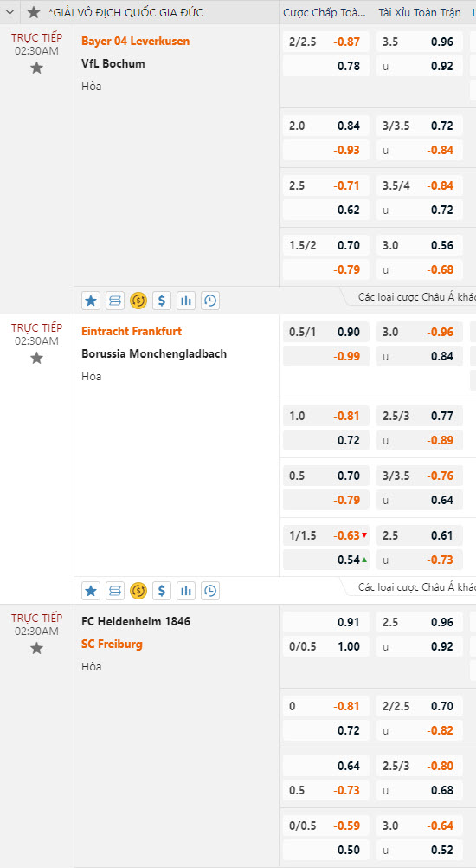Select the Cược Chấp Toàn Trận column header
The image size is (476, 868).
pyautogui.click(x=325, y=12)
